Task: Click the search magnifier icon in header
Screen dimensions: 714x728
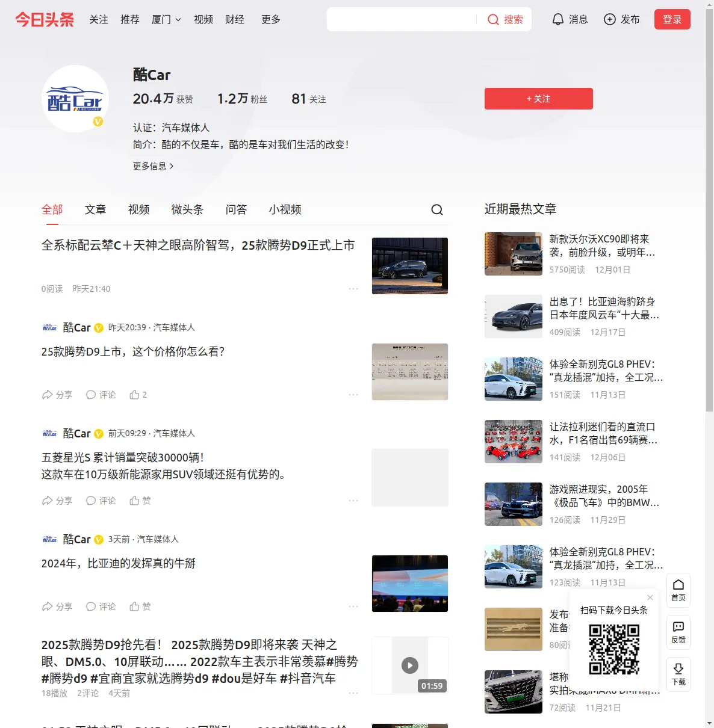Action: pyautogui.click(x=493, y=19)
